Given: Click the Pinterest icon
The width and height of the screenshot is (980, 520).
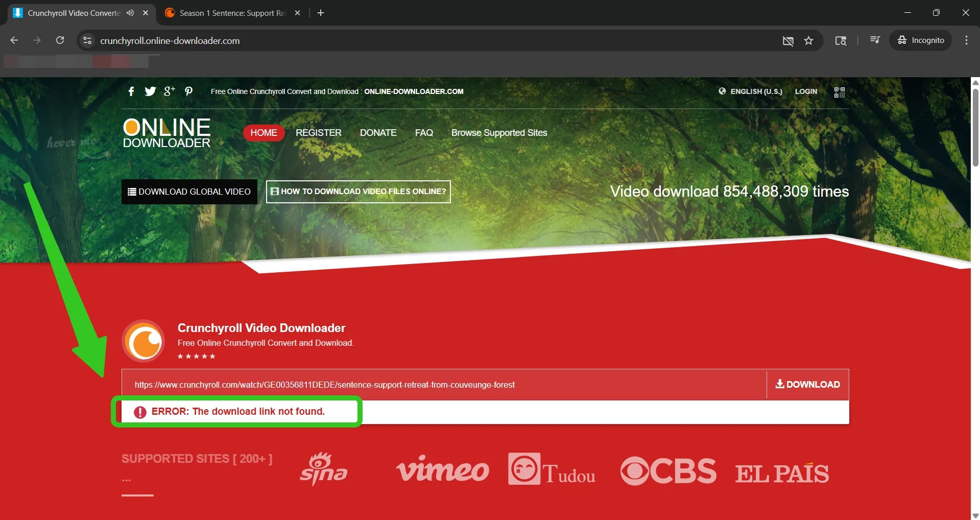Looking at the screenshot, I should click(x=188, y=91).
